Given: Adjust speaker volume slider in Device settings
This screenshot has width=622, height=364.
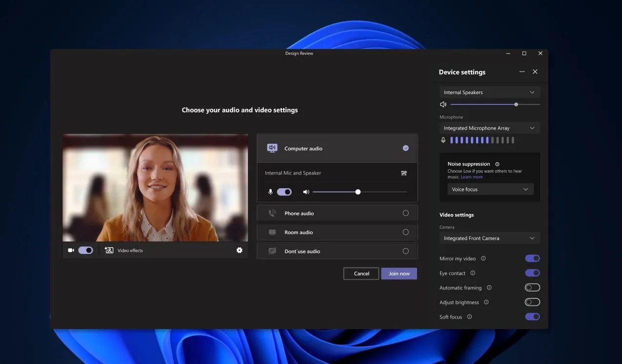Looking at the screenshot, I should tap(495, 104).
